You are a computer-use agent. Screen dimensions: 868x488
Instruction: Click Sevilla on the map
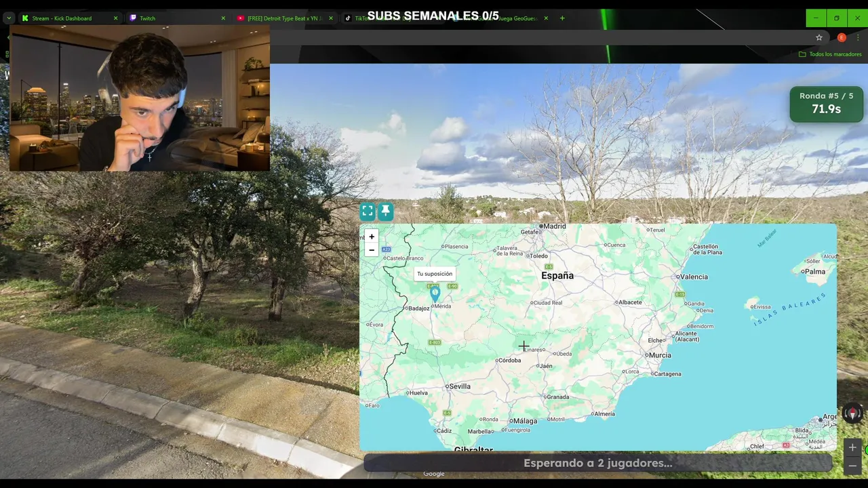pyautogui.click(x=459, y=386)
